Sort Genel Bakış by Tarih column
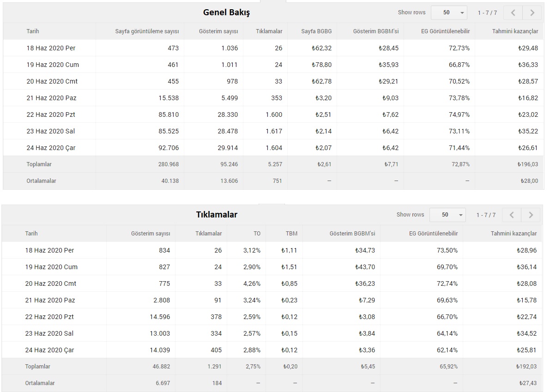Viewport: 550px width, 392px height. [33, 31]
